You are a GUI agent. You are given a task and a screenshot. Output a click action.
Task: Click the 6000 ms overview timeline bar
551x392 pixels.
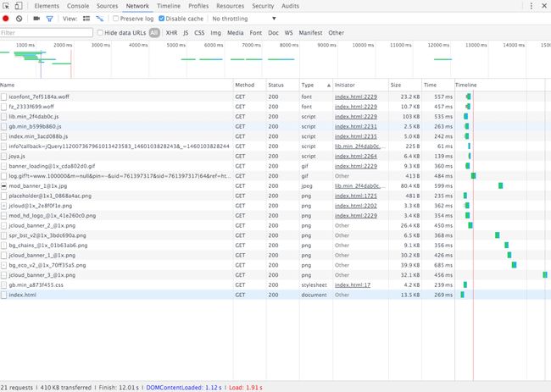click(x=211, y=59)
